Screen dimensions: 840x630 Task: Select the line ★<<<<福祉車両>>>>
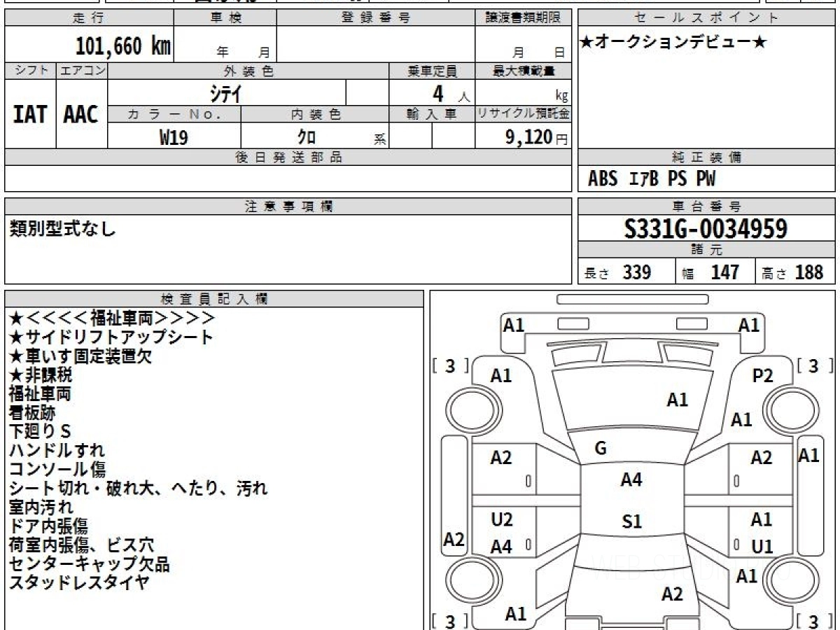click(x=112, y=318)
